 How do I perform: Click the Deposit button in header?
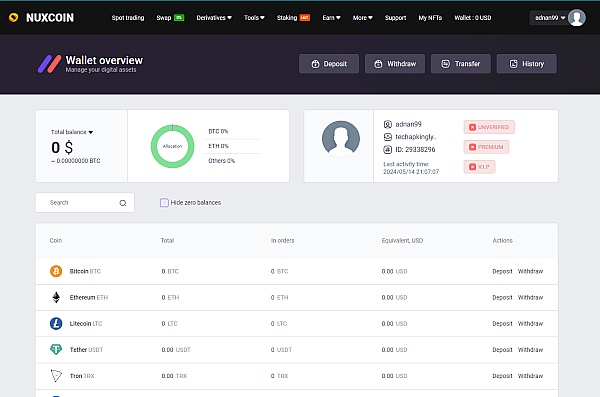coord(329,64)
